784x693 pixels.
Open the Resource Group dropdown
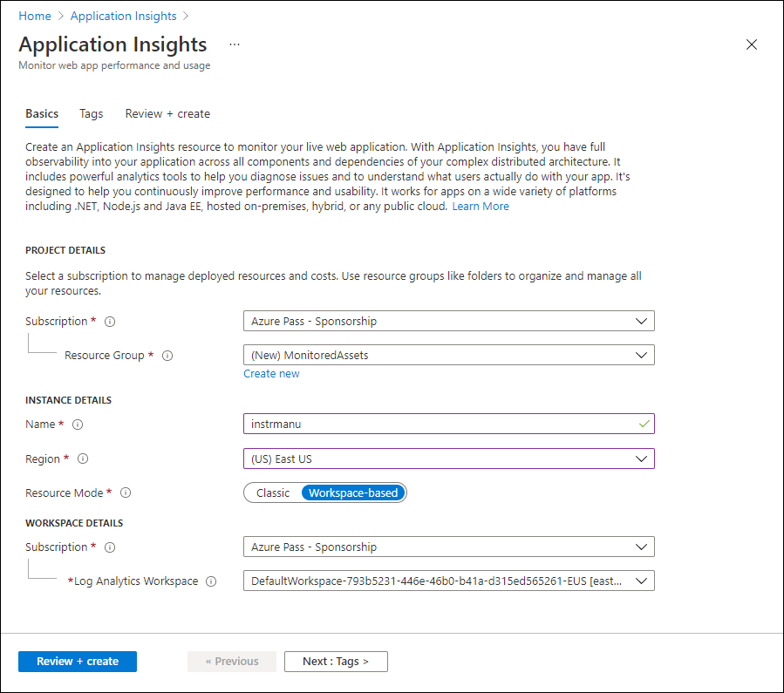pos(448,355)
